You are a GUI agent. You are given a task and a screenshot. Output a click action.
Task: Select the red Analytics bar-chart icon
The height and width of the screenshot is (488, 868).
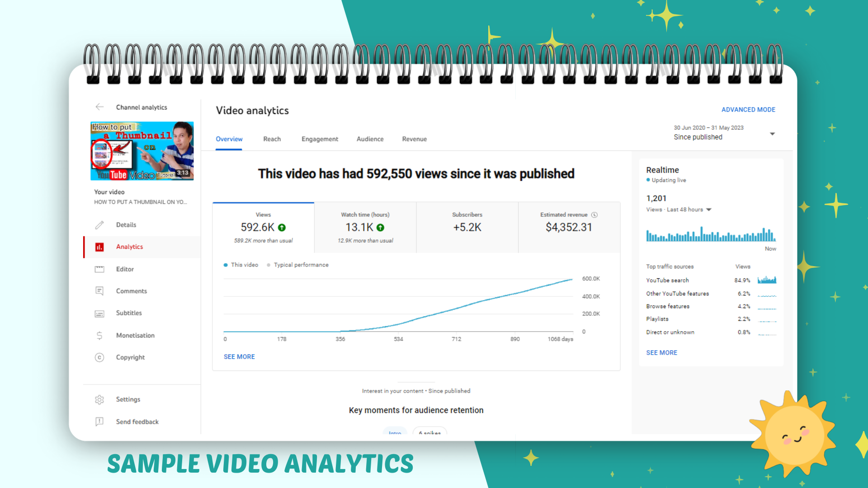(x=99, y=247)
